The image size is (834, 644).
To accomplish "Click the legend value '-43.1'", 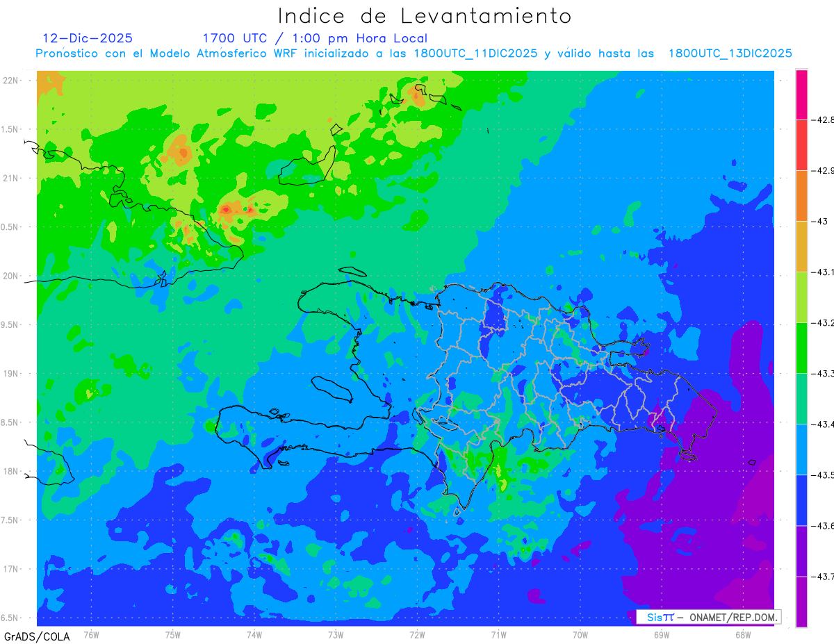I will pyautogui.click(x=822, y=272).
